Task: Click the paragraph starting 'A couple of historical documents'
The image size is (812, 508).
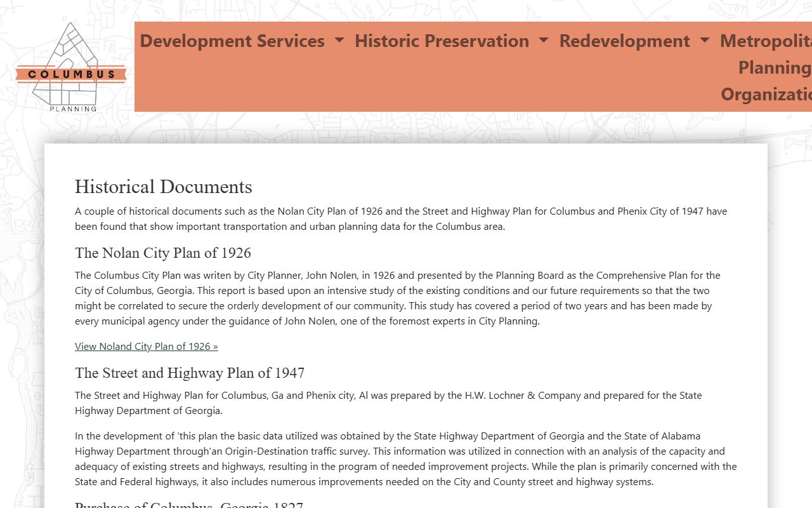Action: 406,219
